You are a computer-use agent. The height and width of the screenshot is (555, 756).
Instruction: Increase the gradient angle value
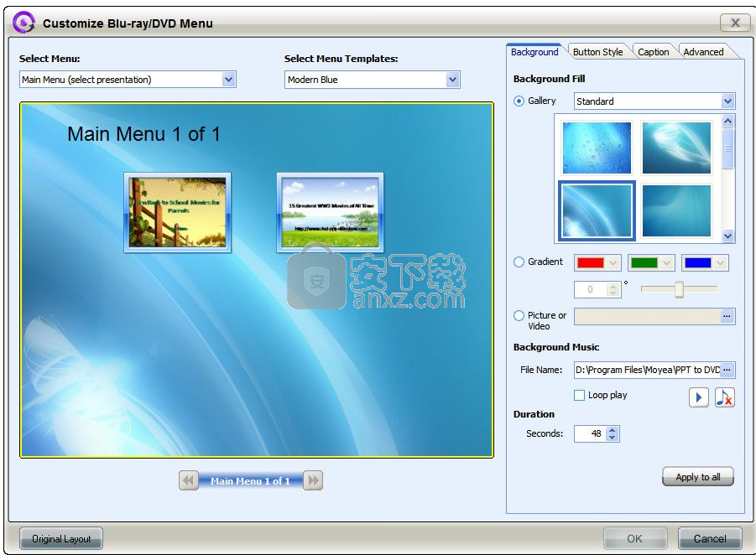[x=613, y=286]
